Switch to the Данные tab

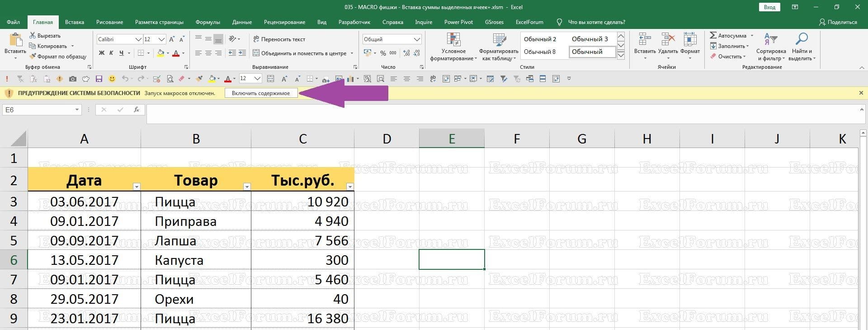(242, 22)
